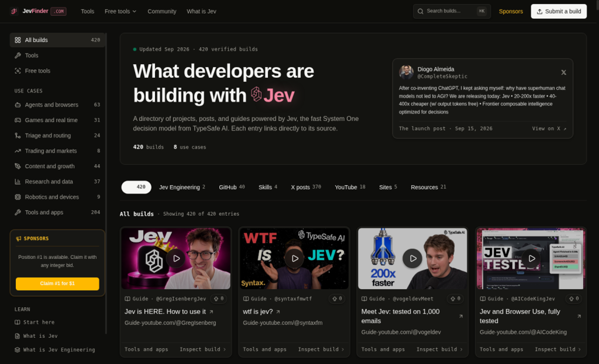Image resolution: width=599 pixels, height=364 pixels.
Task: Switch to the Jev Engineering tab
Action: (182, 187)
